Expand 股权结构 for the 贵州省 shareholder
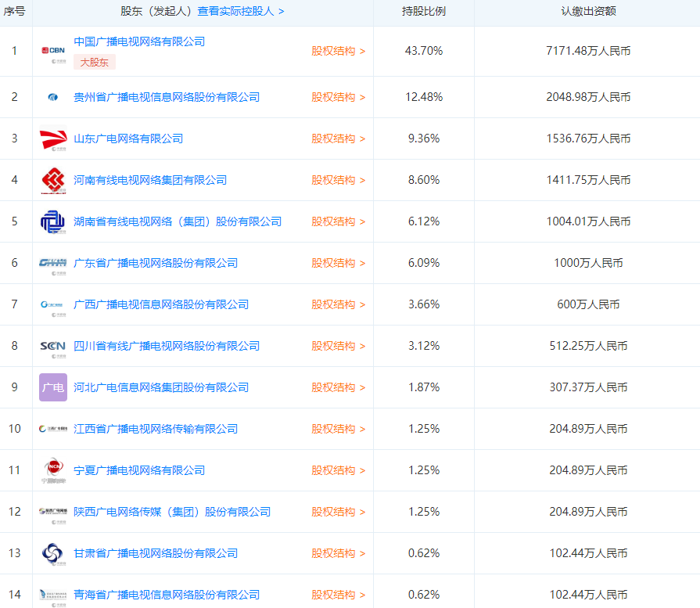The image size is (700, 608). pyautogui.click(x=339, y=97)
